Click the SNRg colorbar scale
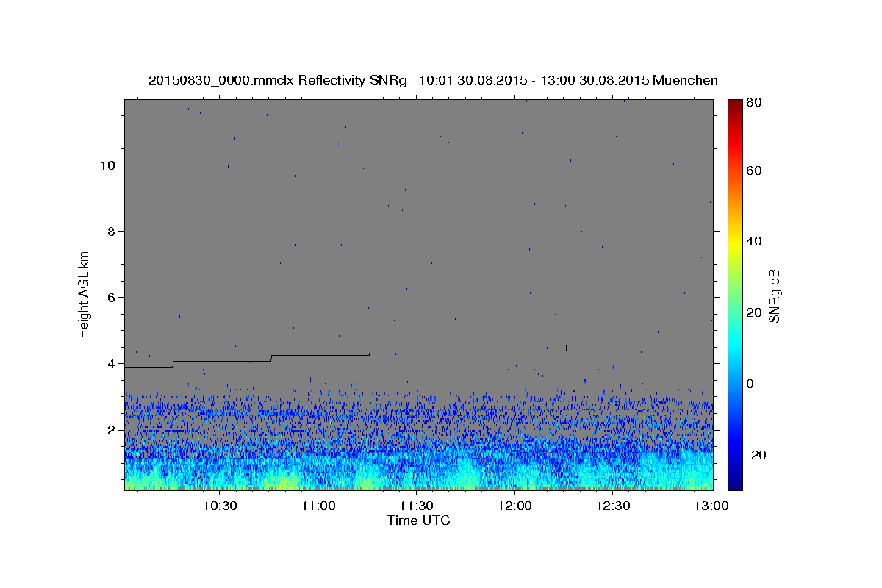 point(735,294)
